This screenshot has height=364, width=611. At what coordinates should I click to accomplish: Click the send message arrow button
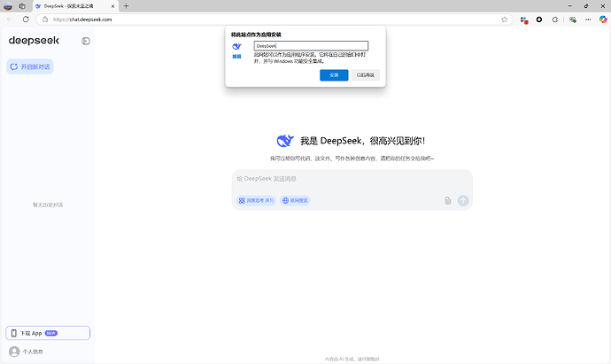(463, 200)
